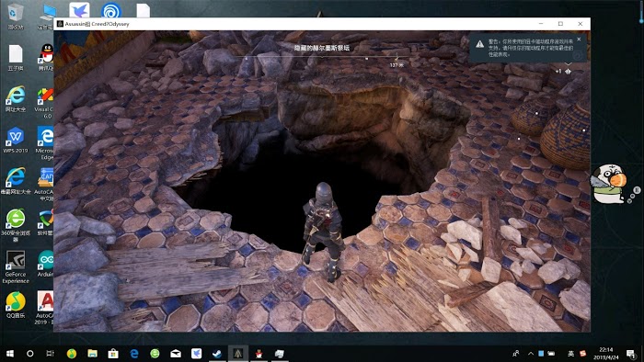644x362 pixels.
Task: Open 360 browser from the taskbar
Action: coord(155,354)
